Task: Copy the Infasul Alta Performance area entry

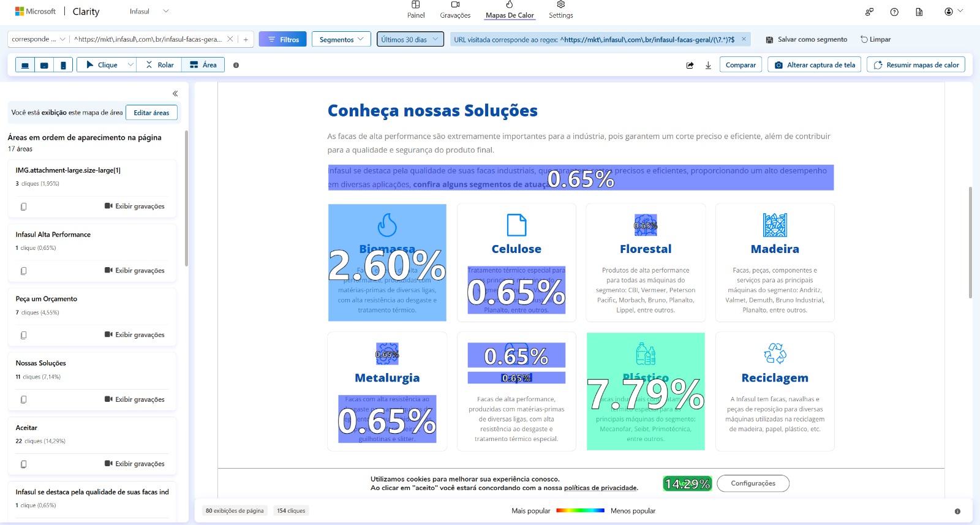Action: click(x=23, y=271)
